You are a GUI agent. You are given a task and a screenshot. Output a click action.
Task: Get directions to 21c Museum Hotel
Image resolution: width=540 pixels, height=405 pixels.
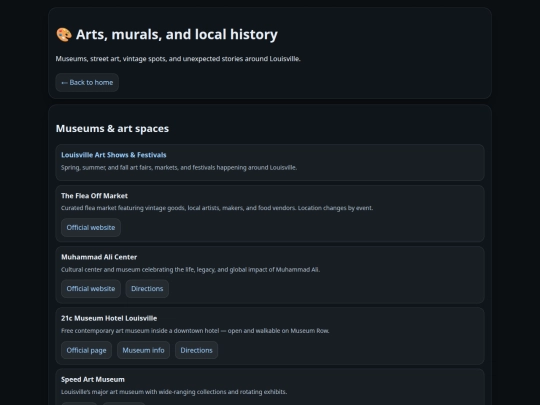click(x=196, y=350)
